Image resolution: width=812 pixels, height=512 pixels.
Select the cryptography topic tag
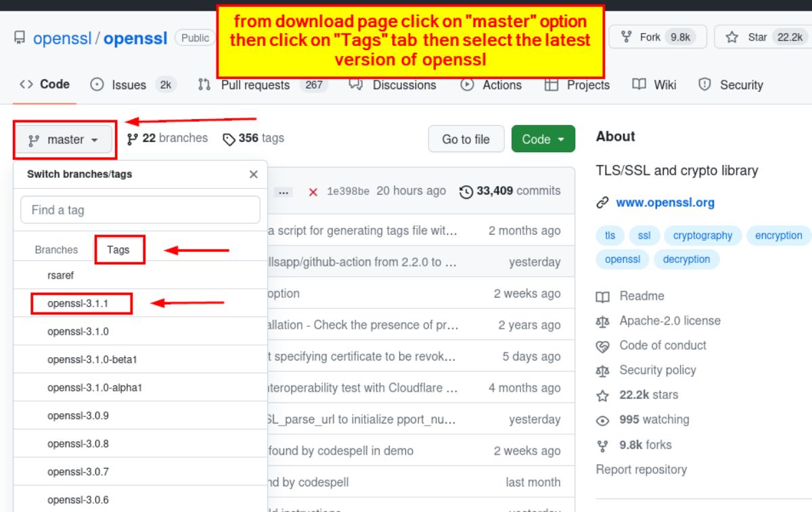pyautogui.click(x=702, y=235)
